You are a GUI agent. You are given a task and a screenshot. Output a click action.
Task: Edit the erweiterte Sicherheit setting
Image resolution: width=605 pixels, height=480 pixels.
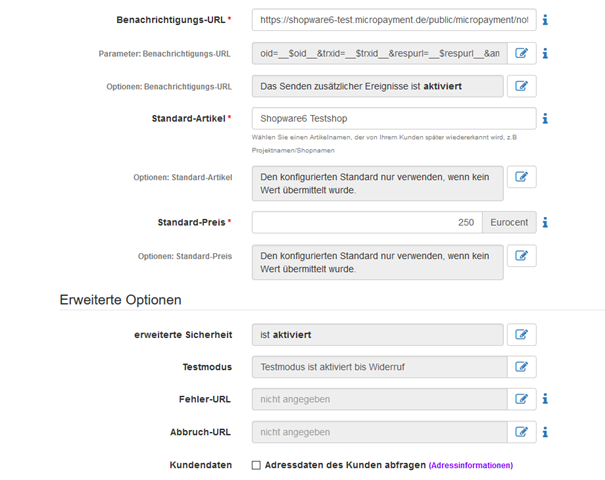tap(522, 335)
